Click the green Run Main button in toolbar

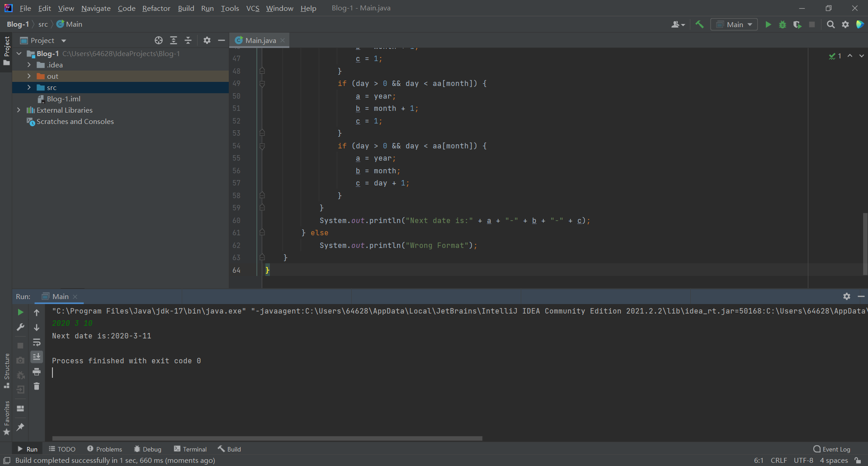click(768, 24)
